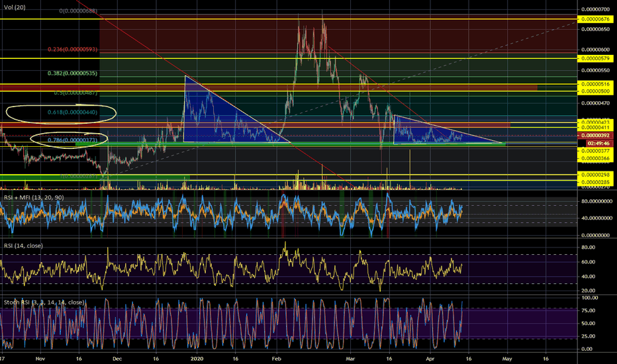
Task: Click the Apr label on the time axis
Action: click(x=430, y=359)
